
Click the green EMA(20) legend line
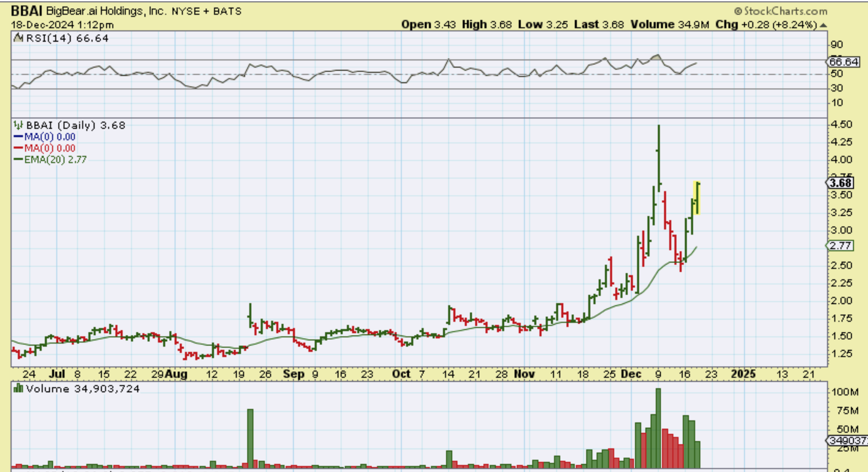tap(18, 159)
